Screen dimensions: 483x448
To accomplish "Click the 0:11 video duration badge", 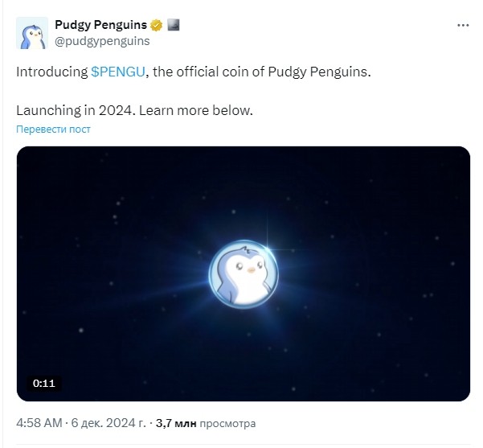I will click(x=44, y=383).
